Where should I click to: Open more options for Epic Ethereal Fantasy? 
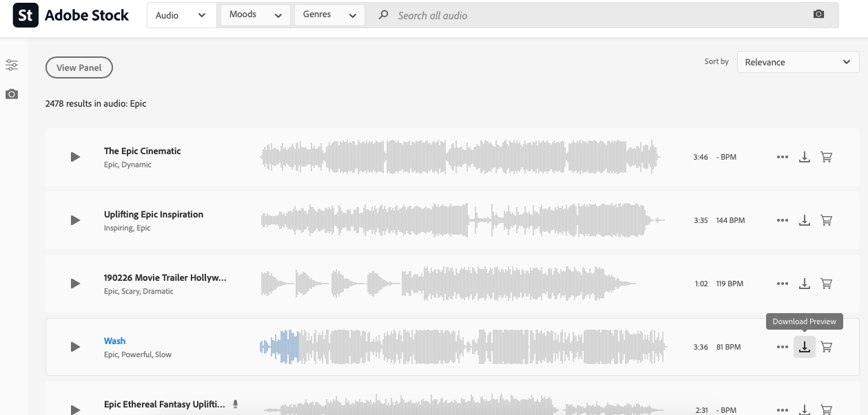782,409
